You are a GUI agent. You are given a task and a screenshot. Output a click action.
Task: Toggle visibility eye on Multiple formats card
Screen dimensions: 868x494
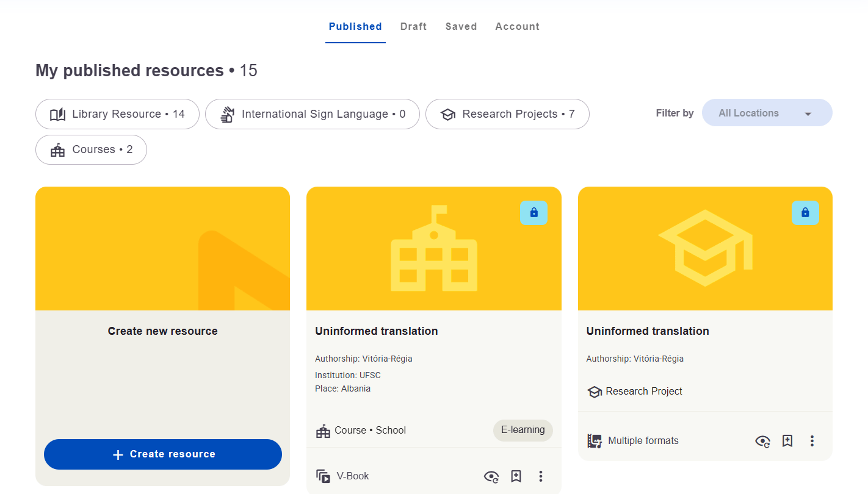763,441
